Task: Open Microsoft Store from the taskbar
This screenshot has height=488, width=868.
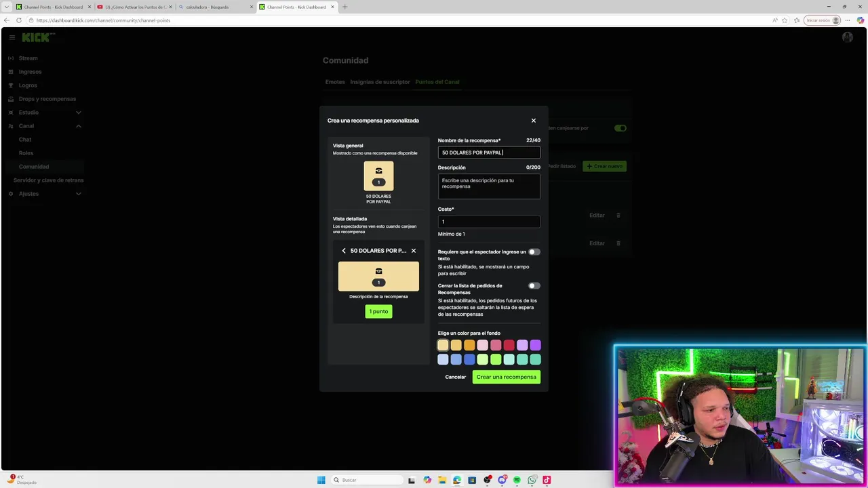Action: [x=472, y=480]
